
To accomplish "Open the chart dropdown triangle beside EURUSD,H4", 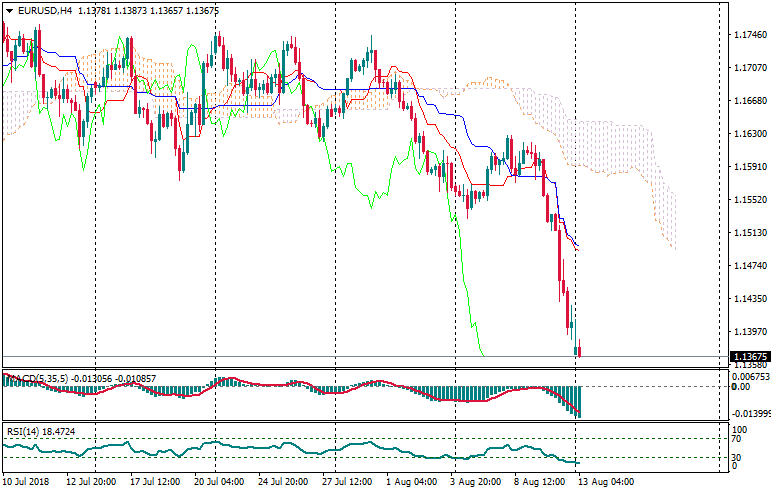I will point(8,10).
